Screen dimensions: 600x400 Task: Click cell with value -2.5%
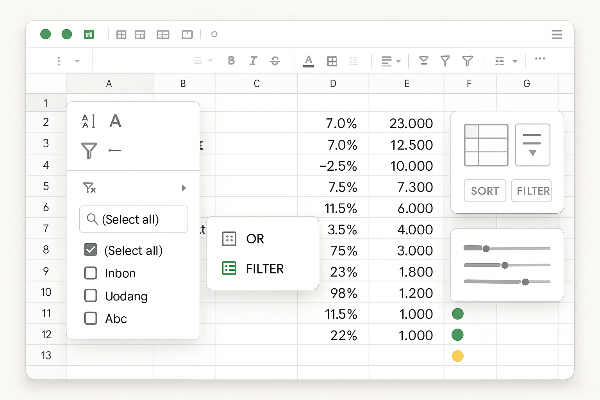(x=333, y=165)
